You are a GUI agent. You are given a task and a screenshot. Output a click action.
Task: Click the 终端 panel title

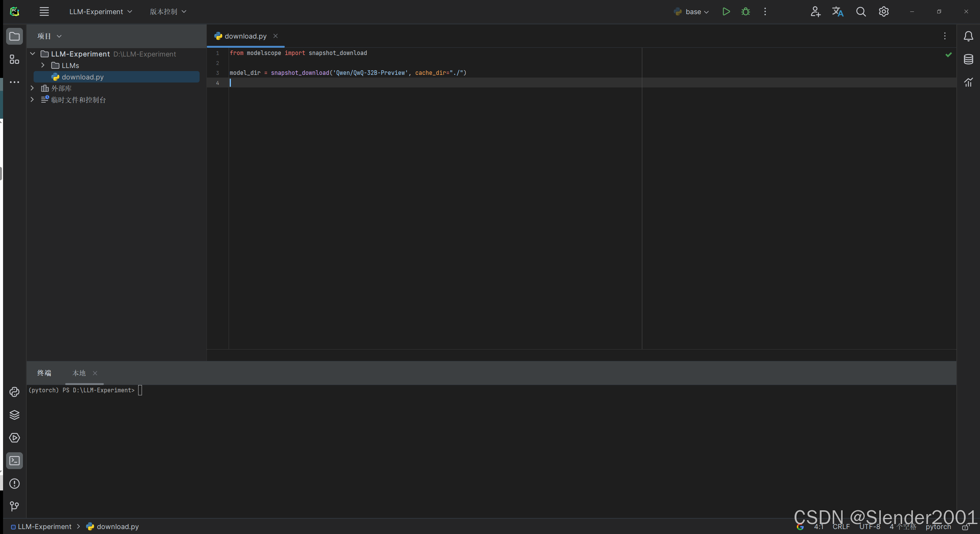pos(44,373)
